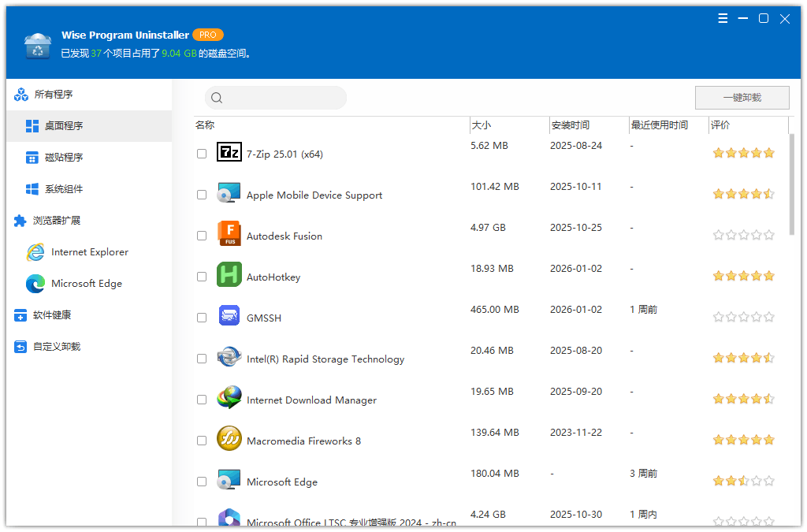807x532 pixels.
Task: Click the 7-Zip program icon
Action: point(229,153)
